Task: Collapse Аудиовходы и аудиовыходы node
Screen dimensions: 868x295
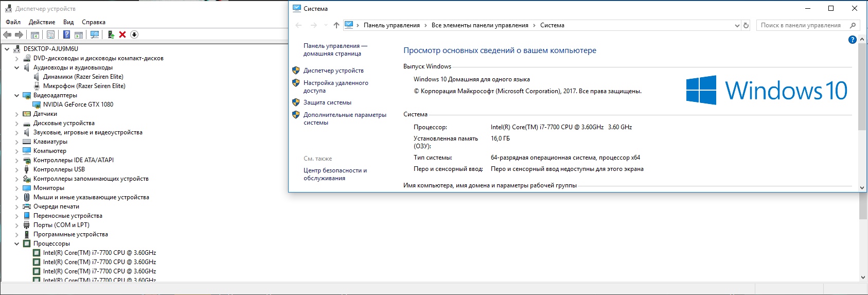Action: (x=17, y=67)
